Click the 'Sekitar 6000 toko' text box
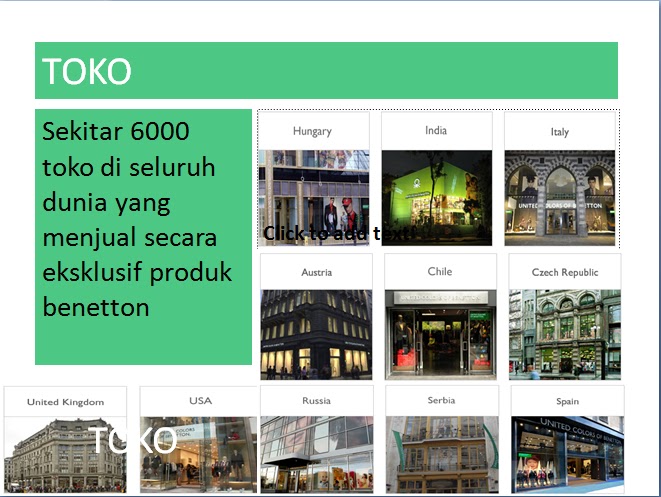This screenshot has width=661, height=497. 143,237
